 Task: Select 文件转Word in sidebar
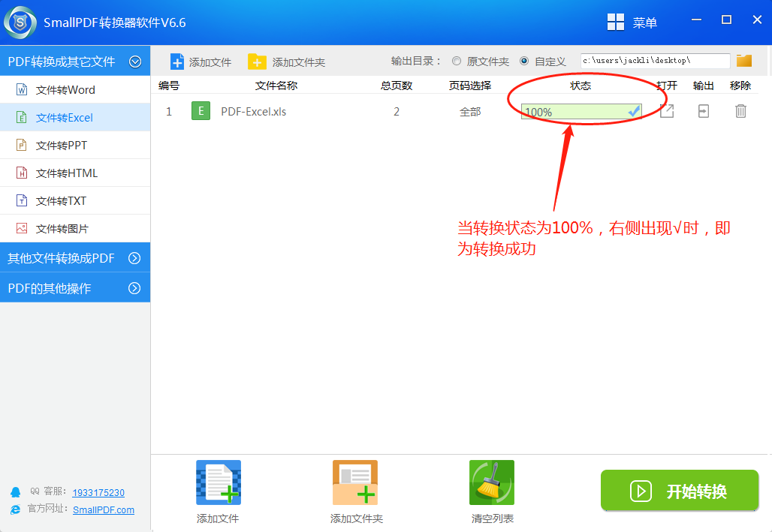pyautogui.click(x=75, y=89)
